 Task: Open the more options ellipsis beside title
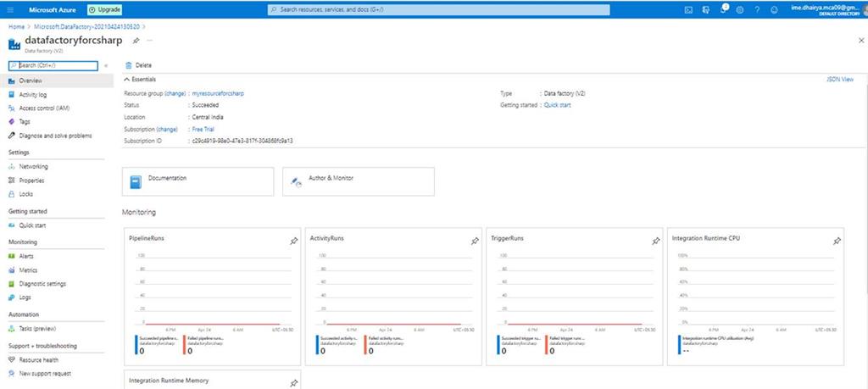tap(149, 41)
